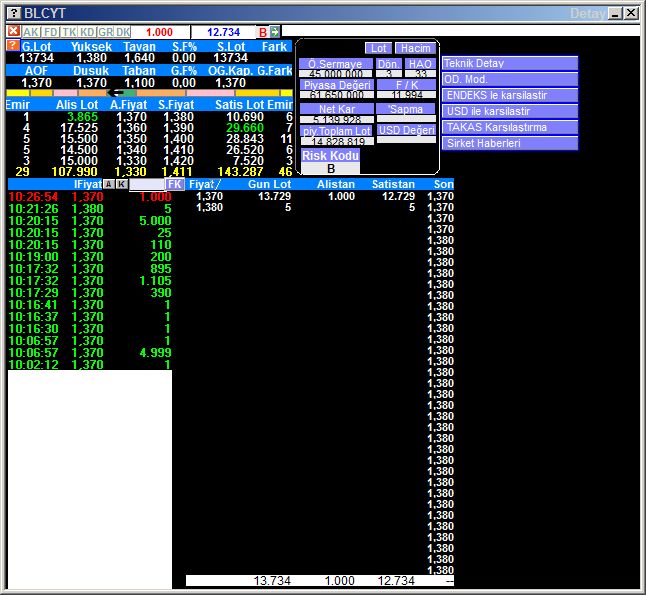The height and width of the screenshot is (595, 646).
Task: Click the Taban header
Action: 139,70
